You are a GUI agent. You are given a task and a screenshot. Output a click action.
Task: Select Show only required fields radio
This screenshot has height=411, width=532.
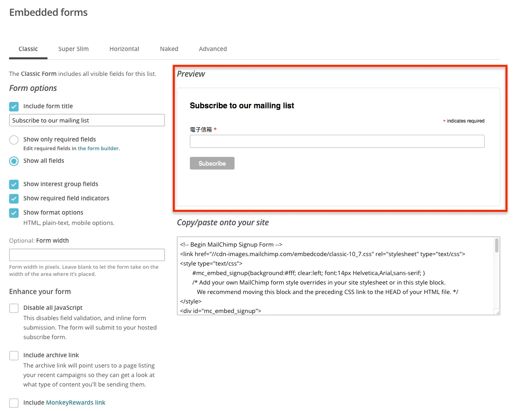[14, 140]
